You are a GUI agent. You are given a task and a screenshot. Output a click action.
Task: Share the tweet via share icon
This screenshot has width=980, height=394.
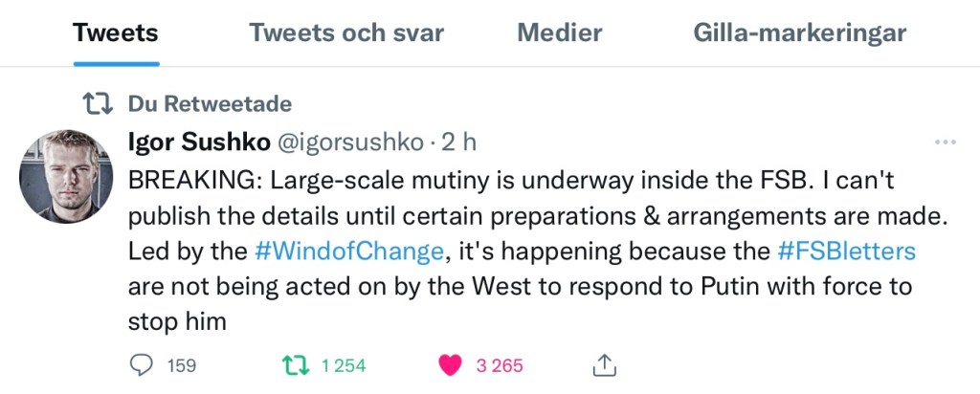point(604,364)
